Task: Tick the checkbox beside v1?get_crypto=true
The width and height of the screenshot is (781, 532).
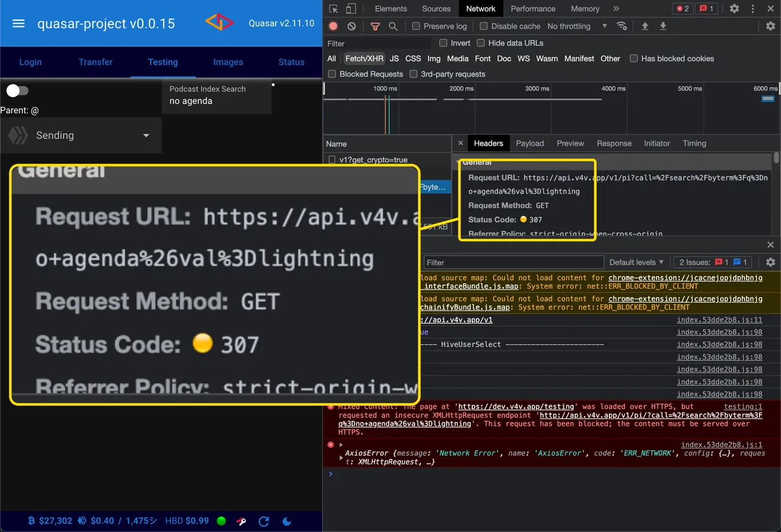Action: [x=333, y=160]
